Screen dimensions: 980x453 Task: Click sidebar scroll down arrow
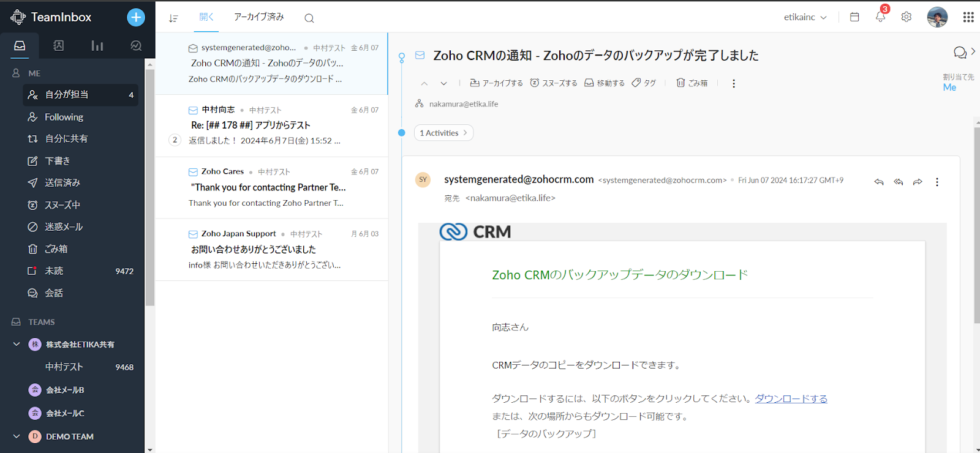(150, 449)
